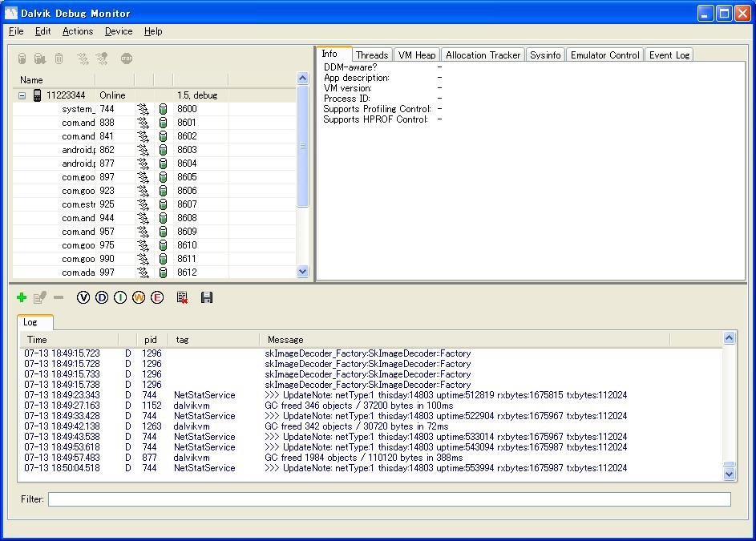Open the Sysinfo tab
The height and width of the screenshot is (541, 756).
click(x=545, y=55)
